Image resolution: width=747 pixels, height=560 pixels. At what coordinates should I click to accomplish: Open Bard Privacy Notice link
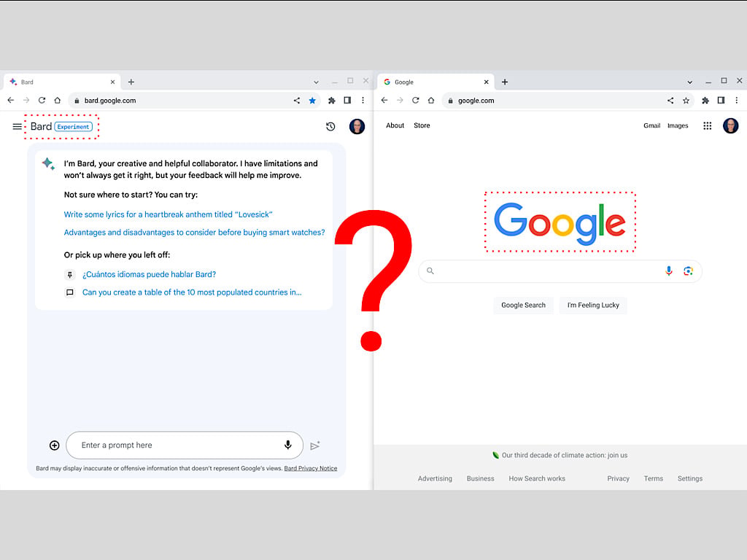[x=311, y=468]
